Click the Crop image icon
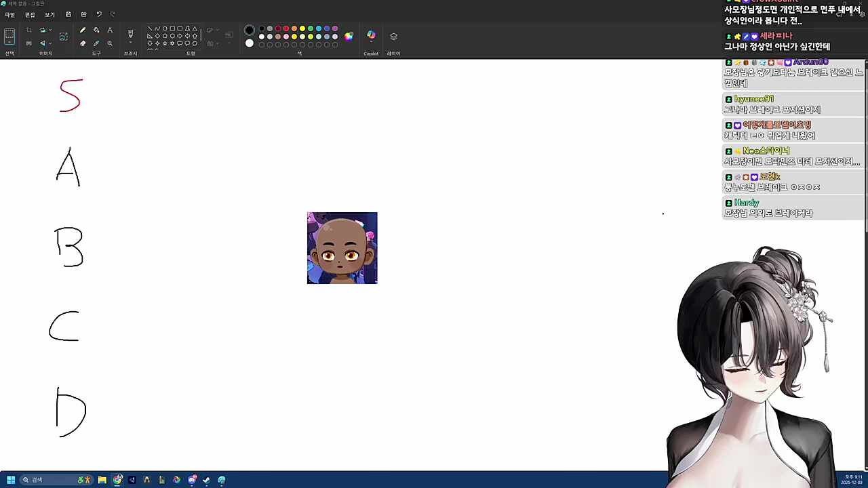The image size is (868, 488). click(28, 30)
